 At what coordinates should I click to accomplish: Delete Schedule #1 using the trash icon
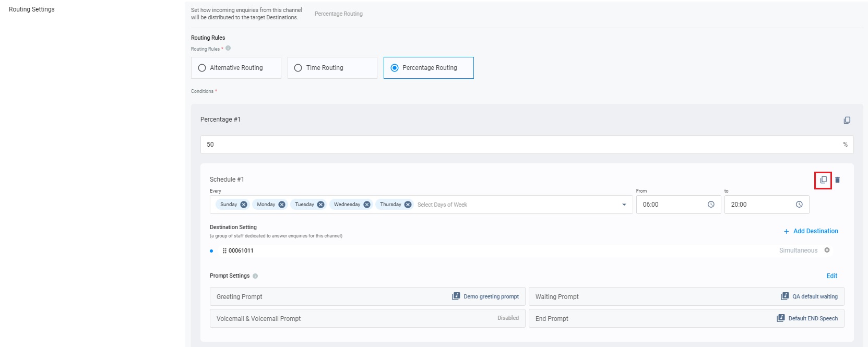837,180
